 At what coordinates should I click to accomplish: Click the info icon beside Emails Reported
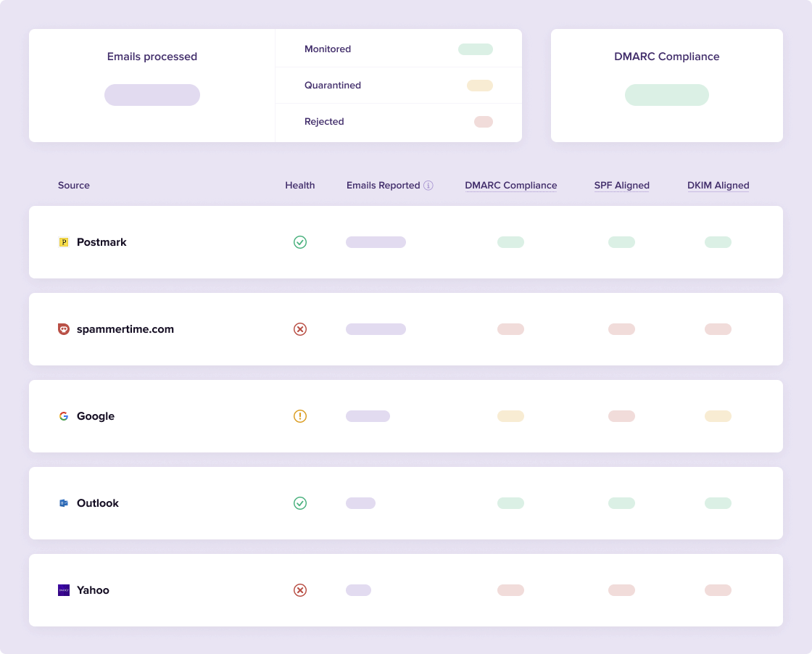click(428, 186)
